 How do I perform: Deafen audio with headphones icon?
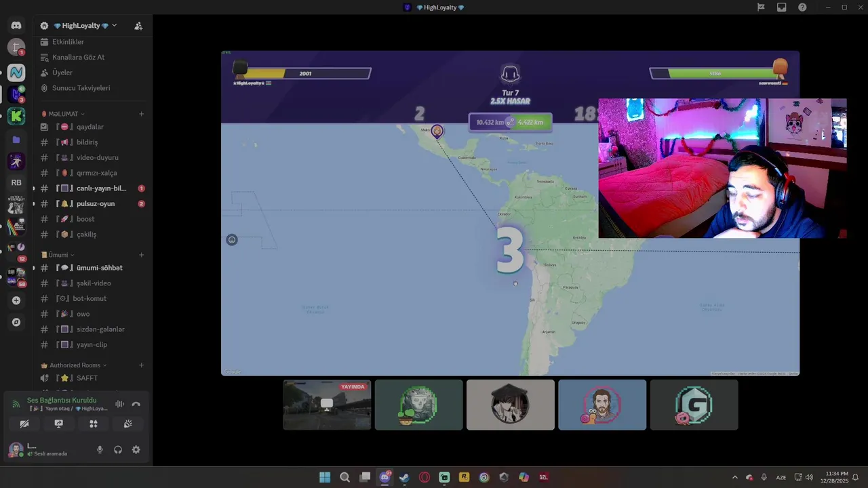pos(118,449)
